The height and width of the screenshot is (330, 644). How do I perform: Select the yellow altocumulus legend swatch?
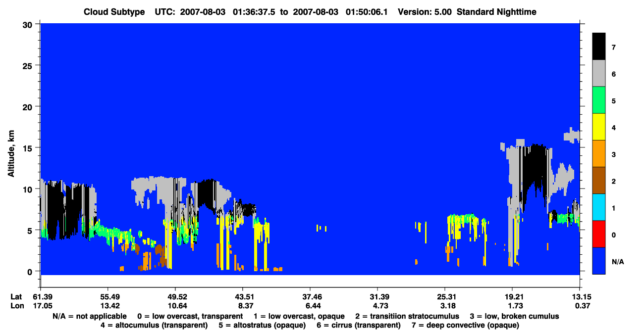[x=599, y=127]
